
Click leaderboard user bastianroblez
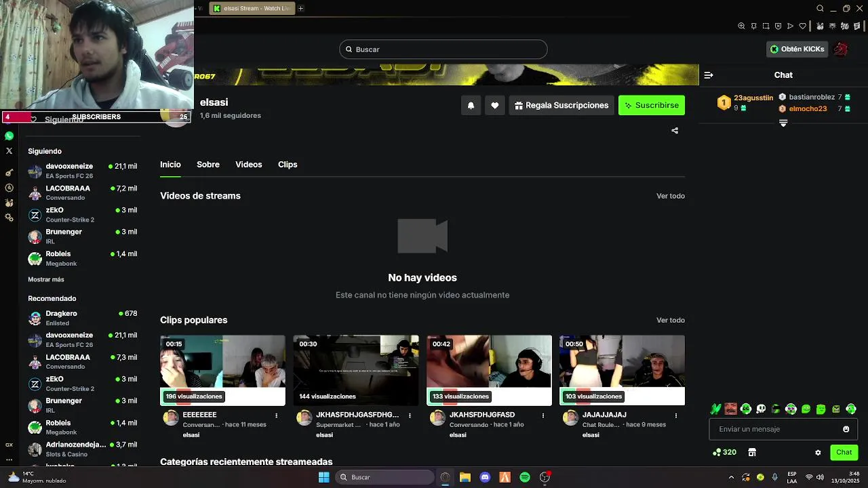coord(812,98)
